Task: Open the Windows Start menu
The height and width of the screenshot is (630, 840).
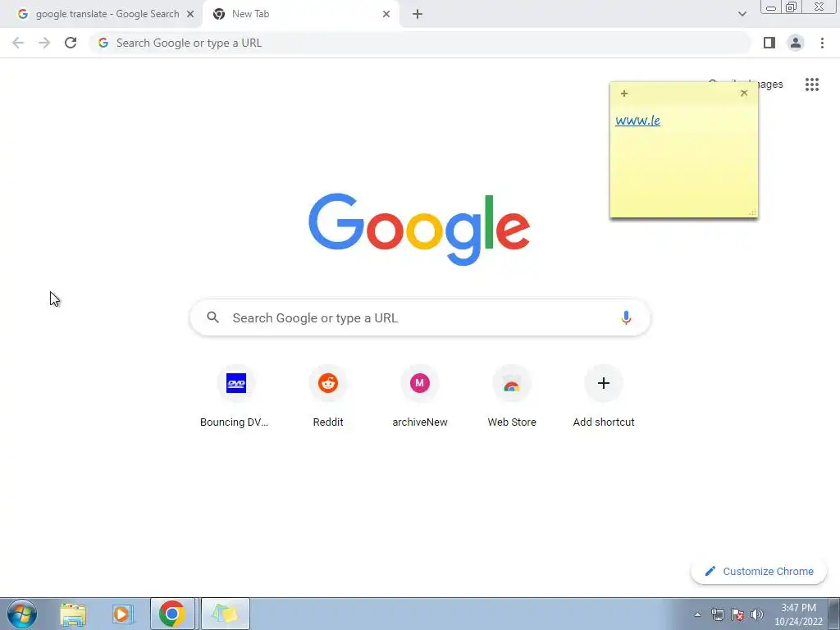Action: [x=22, y=614]
